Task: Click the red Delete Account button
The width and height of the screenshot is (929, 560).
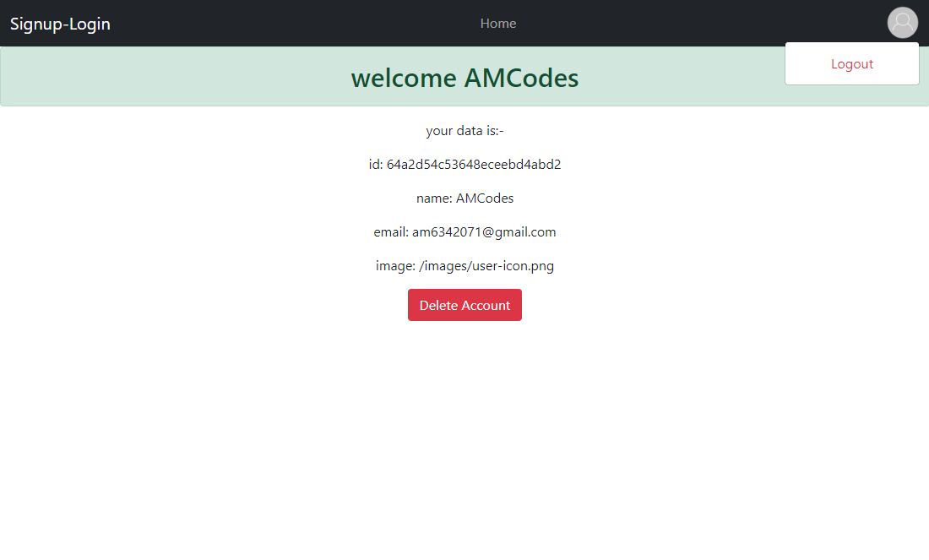Action: tap(465, 305)
